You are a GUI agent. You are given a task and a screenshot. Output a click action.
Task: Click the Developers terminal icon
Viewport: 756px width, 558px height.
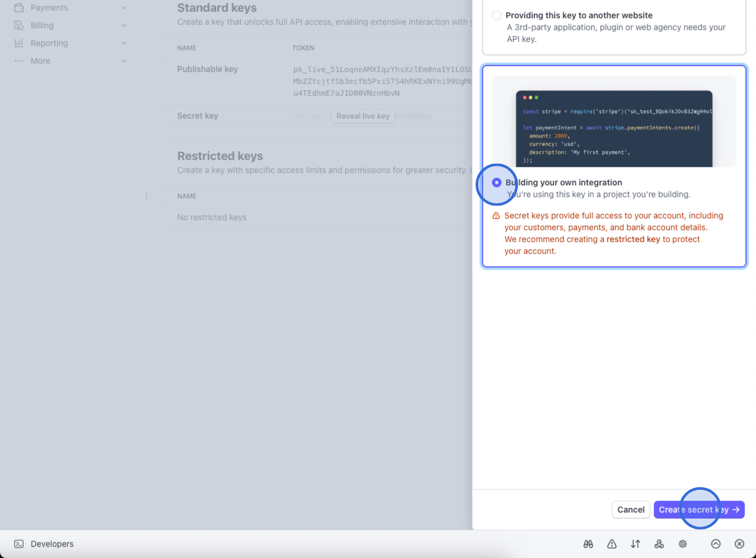19,544
